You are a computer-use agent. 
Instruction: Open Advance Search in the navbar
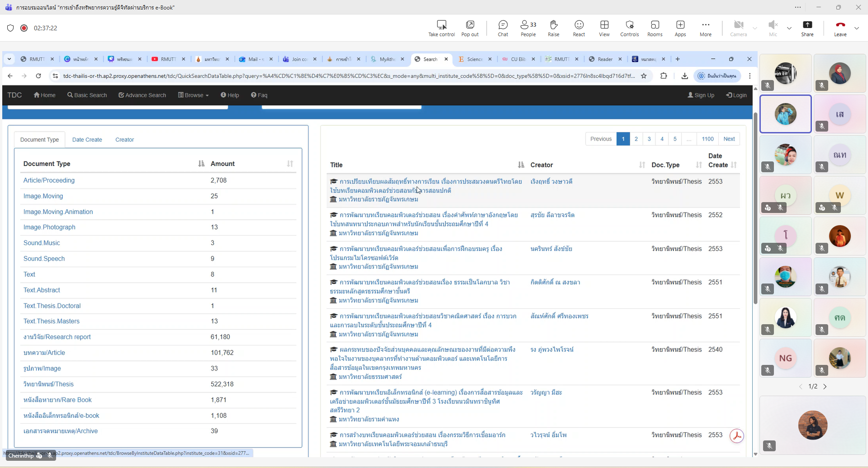142,95
